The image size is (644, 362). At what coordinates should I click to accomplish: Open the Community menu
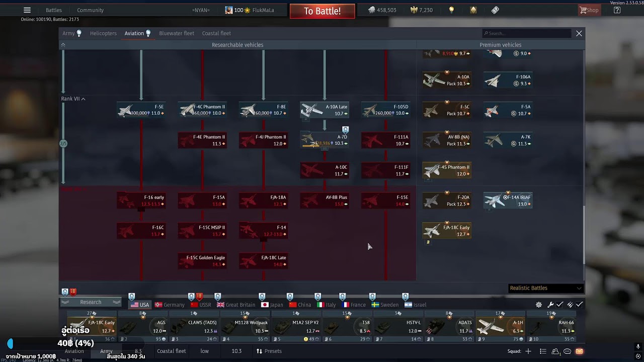point(91,10)
